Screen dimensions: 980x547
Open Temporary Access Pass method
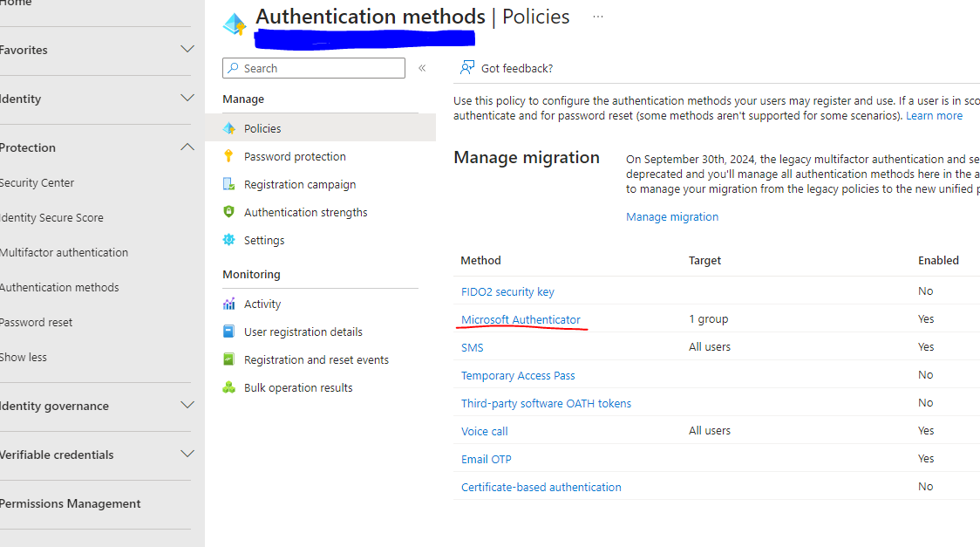518,376
